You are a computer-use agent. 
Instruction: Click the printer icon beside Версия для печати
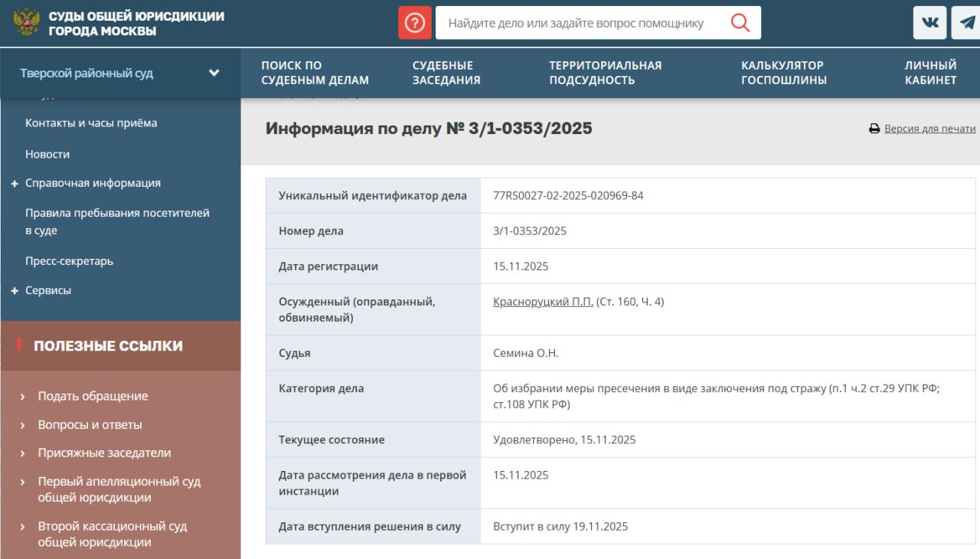(874, 128)
